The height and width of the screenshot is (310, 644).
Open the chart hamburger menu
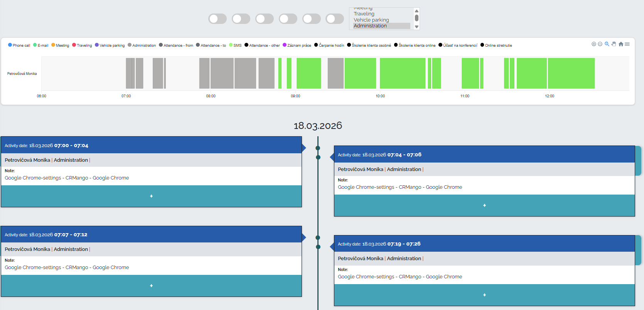coord(627,44)
